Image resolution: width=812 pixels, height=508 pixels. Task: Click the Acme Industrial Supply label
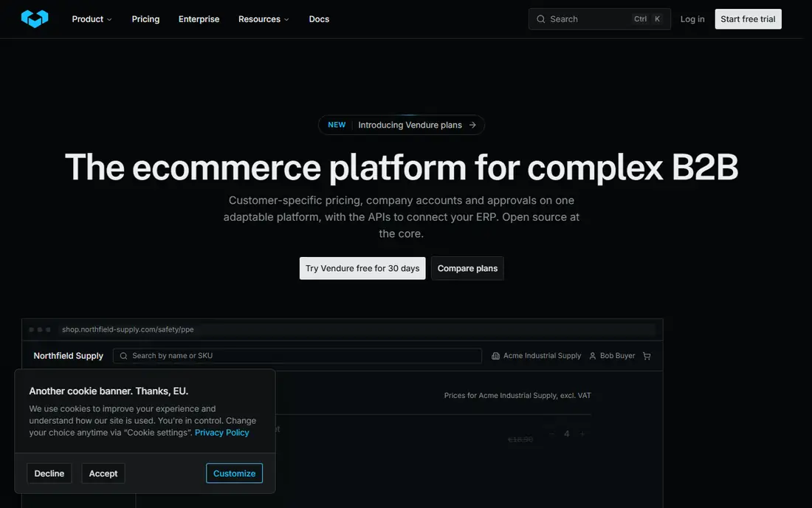pyautogui.click(x=543, y=356)
